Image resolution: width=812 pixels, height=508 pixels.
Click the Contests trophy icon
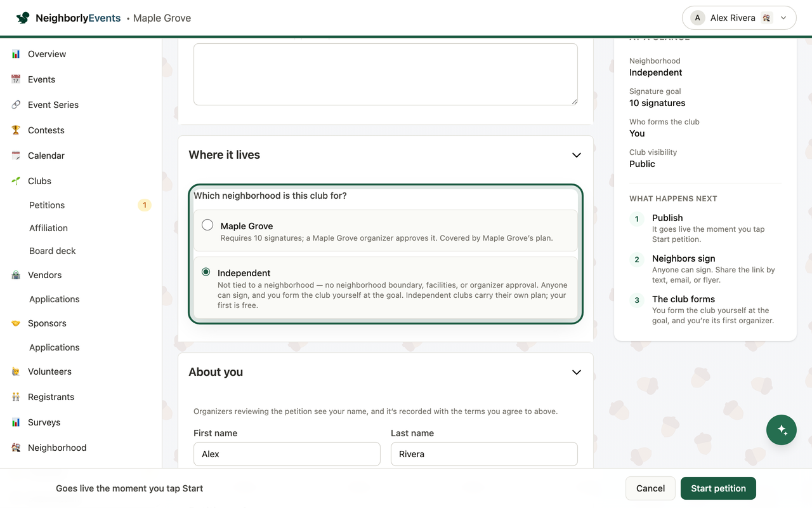click(16, 130)
